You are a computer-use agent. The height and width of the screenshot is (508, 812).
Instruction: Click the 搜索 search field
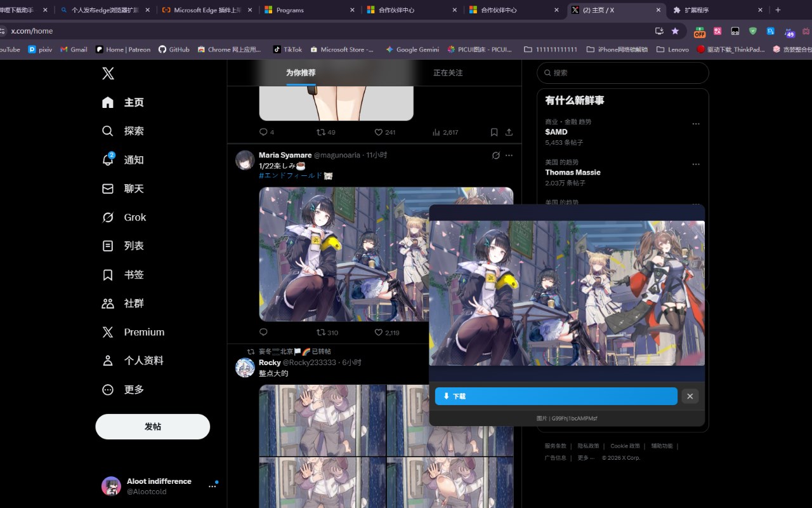coord(622,73)
